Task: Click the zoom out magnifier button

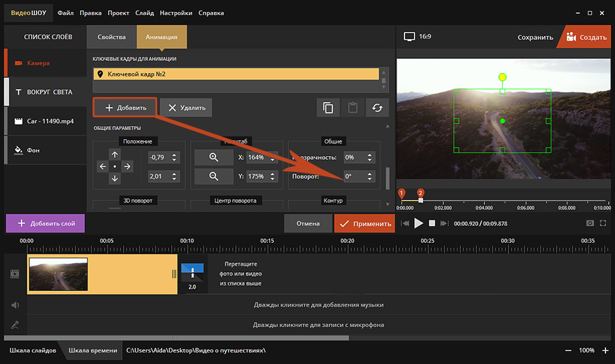Action: coord(214,176)
